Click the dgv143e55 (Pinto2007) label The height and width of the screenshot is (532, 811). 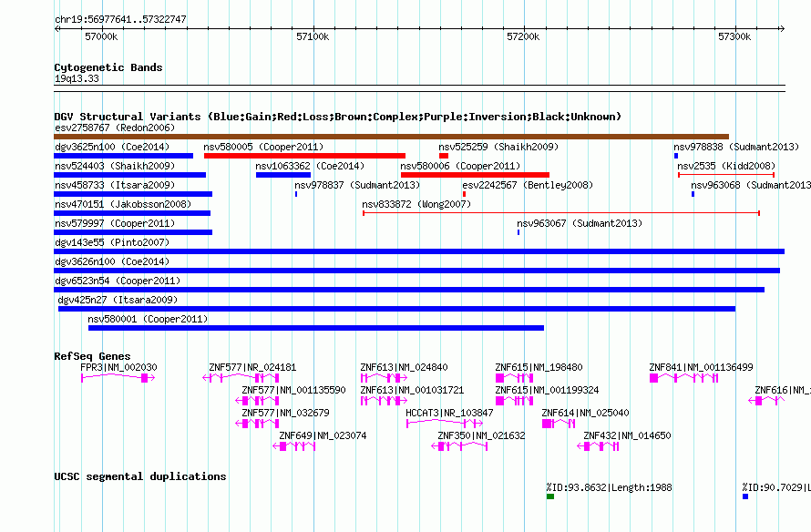coord(112,242)
